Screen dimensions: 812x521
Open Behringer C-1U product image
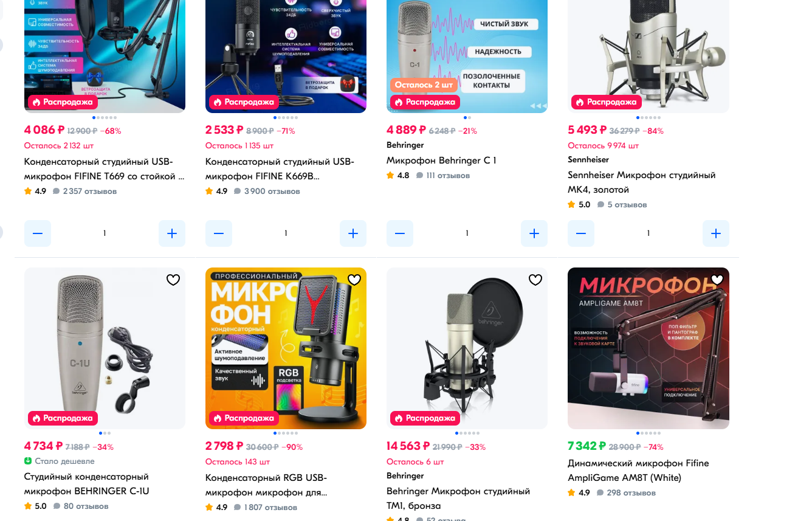[105, 348]
